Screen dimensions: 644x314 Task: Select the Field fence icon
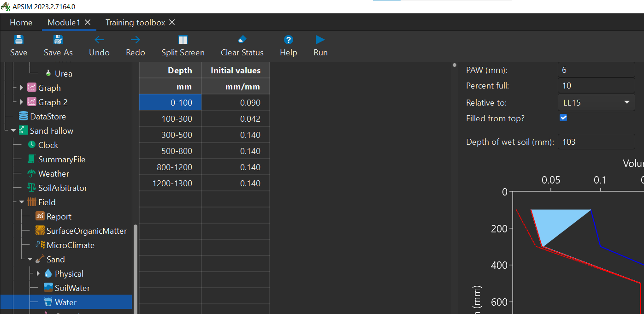32,202
